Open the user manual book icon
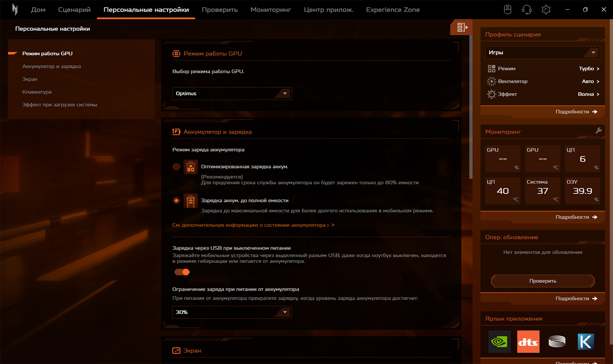 (x=508, y=10)
